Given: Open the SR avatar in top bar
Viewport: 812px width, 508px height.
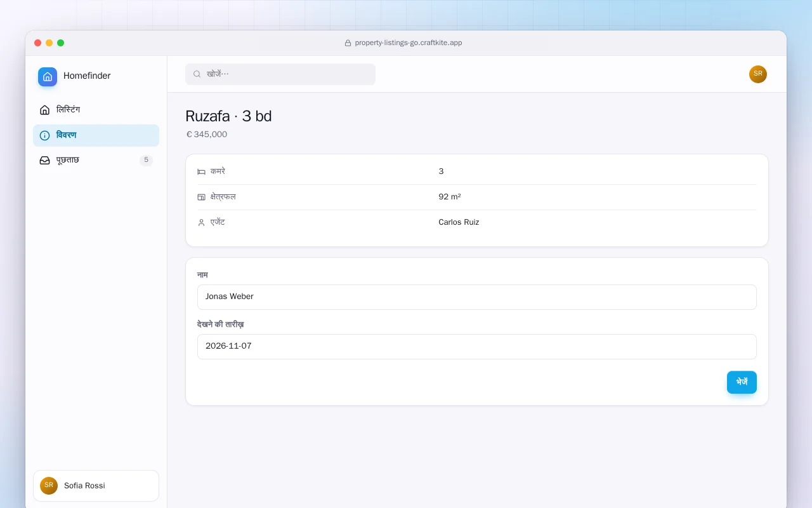Looking at the screenshot, I should pos(758,74).
